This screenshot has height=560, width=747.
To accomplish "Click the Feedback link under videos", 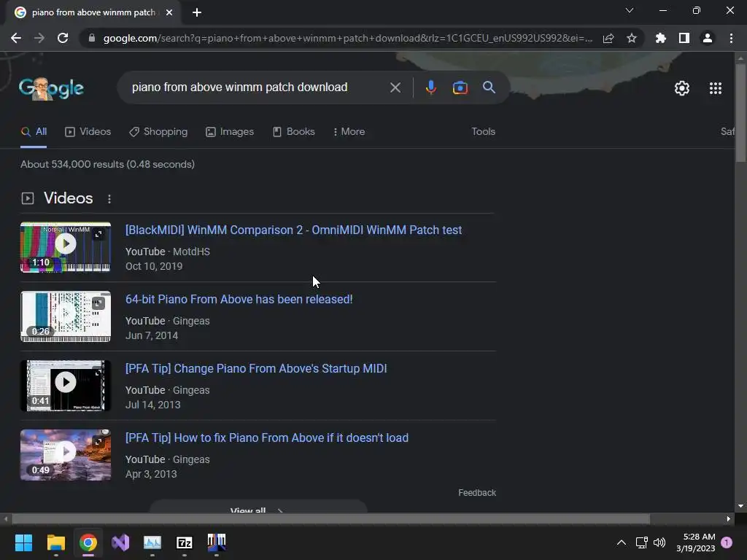I will 477,493.
